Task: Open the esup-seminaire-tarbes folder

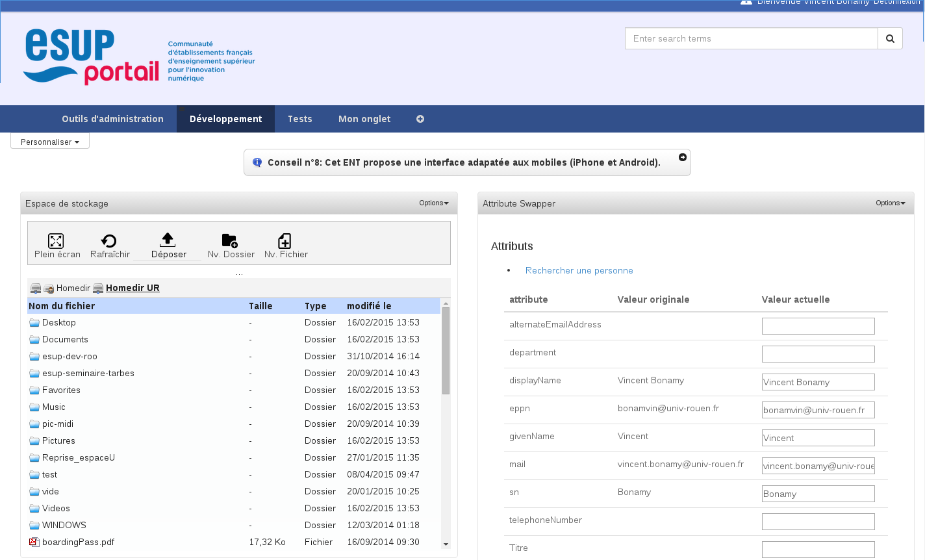Action: (88, 373)
